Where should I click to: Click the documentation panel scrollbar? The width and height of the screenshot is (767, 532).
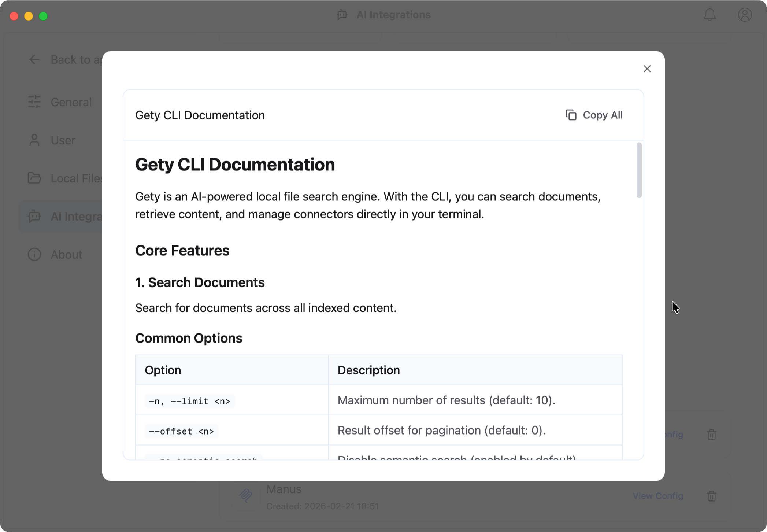click(x=638, y=169)
